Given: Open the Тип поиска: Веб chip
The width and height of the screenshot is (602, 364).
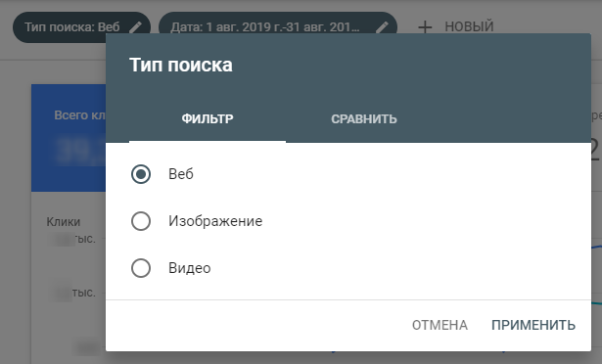Looking at the screenshot, I should click(81, 27).
